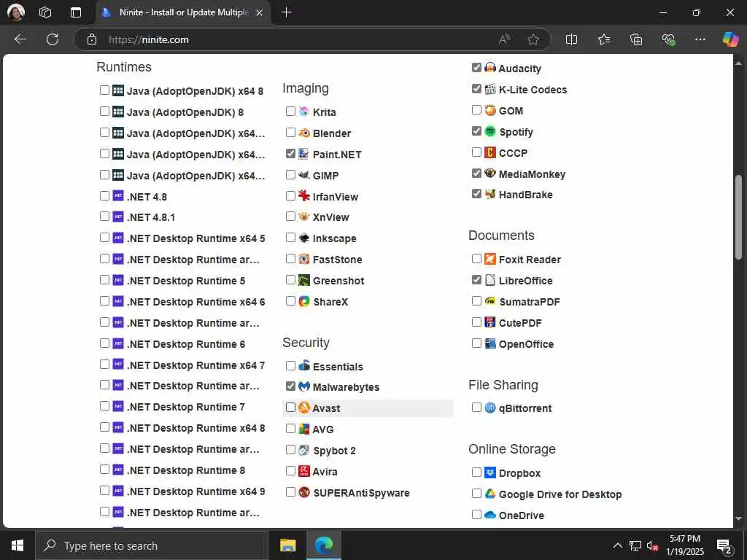Check the .NET 4.8.1 checkbox
747x560 pixels.
coord(105,217)
